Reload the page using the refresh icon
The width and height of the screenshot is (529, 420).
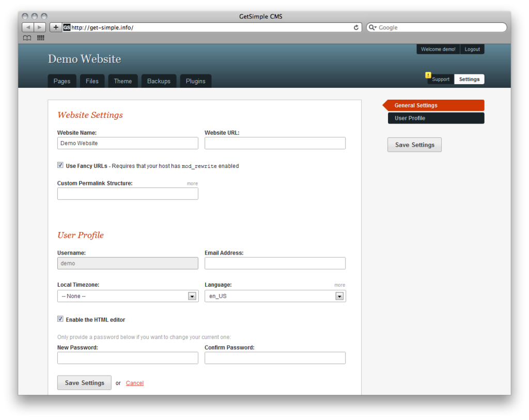357,27
